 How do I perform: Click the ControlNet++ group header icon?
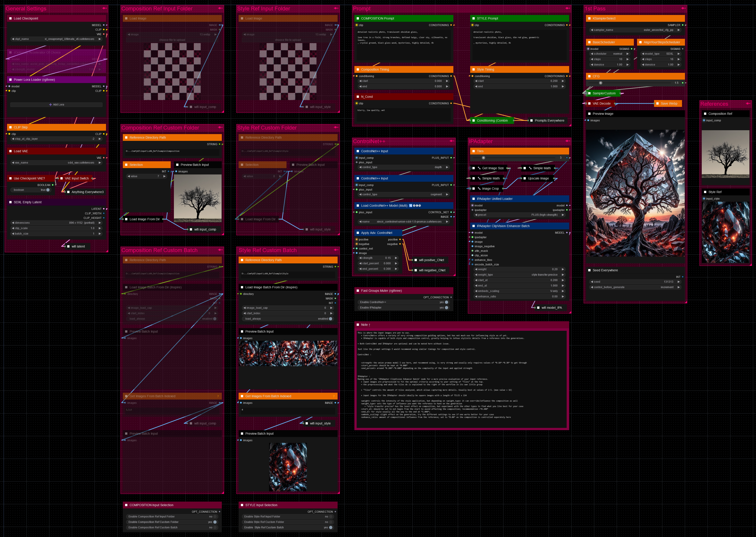click(x=452, y=141)
